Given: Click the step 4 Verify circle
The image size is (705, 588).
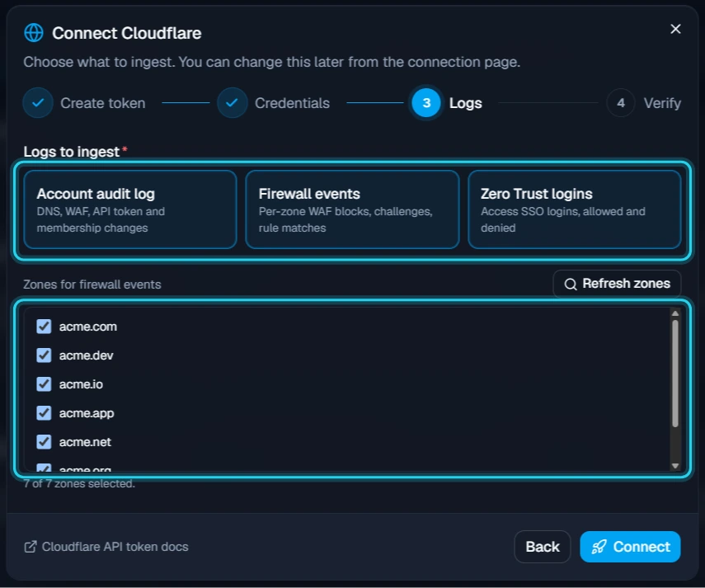Looking at the screenshot, I should pos(621,103).
